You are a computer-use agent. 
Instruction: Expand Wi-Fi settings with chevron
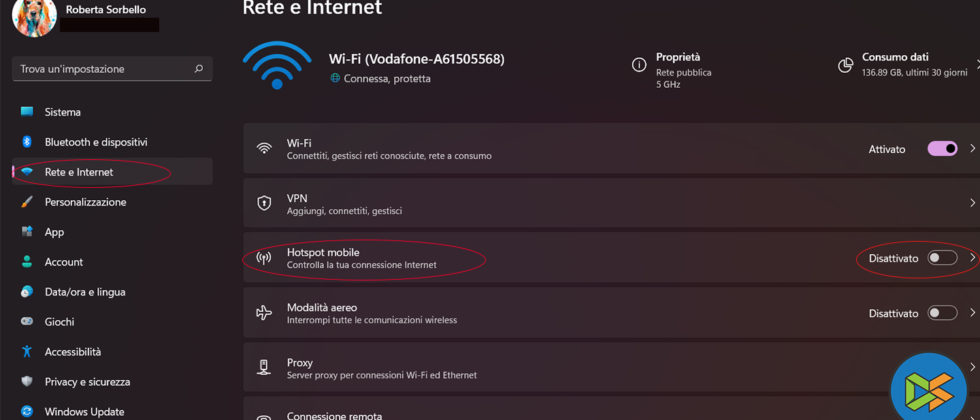click(x=972, y=148)
